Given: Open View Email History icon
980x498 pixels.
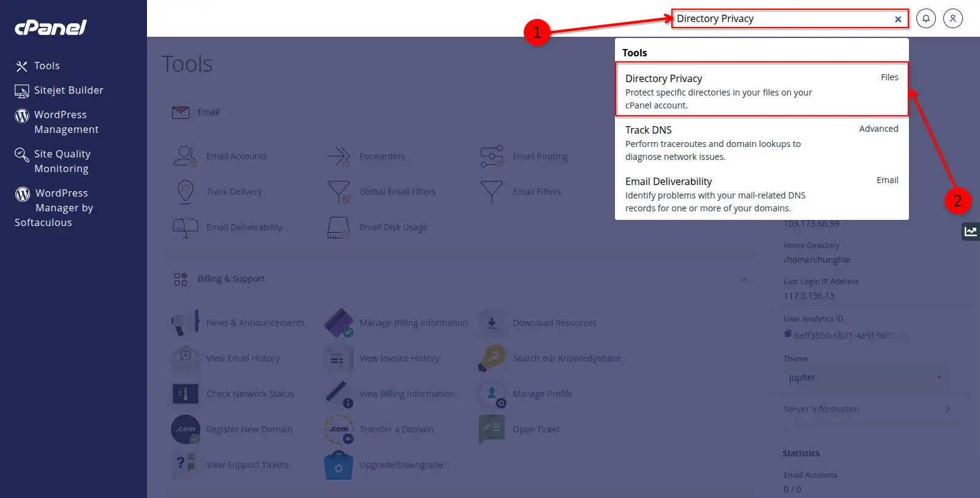Looking at the screenshot, I should click(x=185, y=358).
